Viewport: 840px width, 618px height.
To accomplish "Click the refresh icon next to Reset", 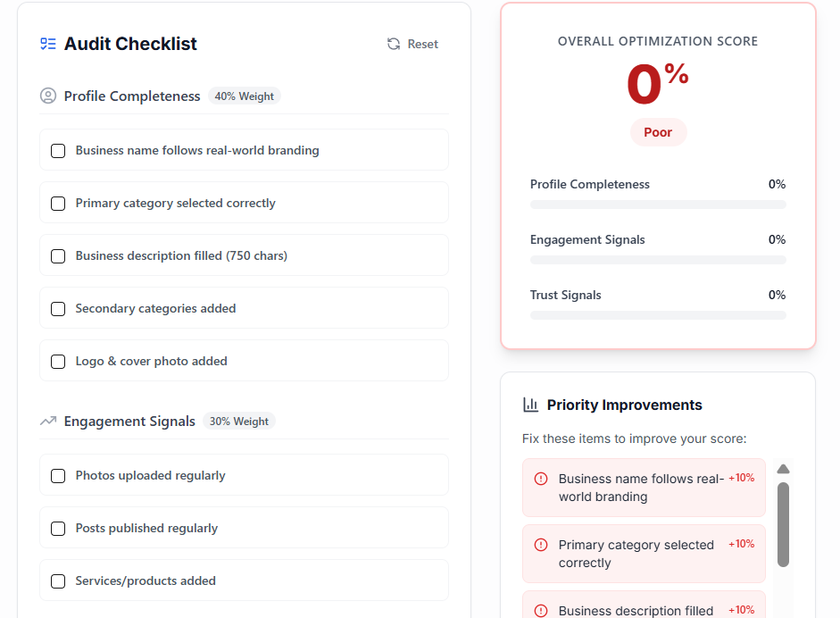I will point(392,43).
